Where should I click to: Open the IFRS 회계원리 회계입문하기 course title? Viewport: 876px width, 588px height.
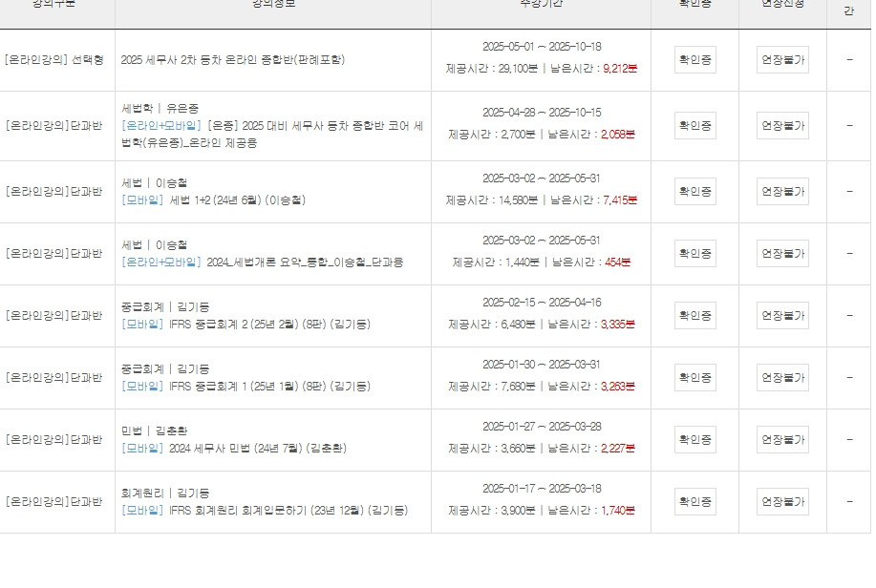288,511
